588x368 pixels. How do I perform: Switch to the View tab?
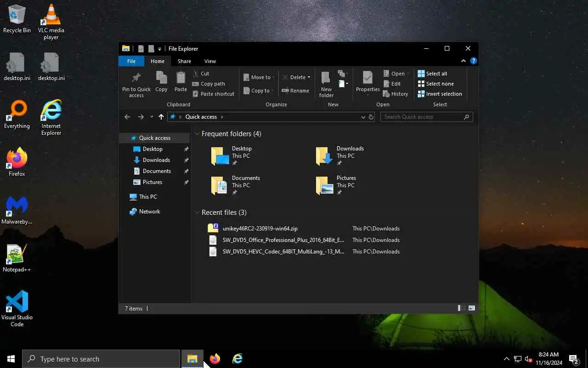tap(210, 61)
